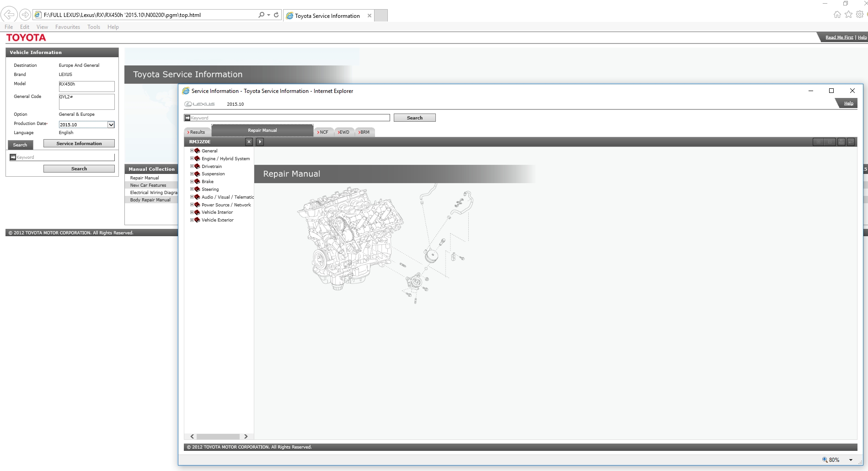The image size is (868, 471).
Task: Click the browser Home icon
Action: pos(837,14)
